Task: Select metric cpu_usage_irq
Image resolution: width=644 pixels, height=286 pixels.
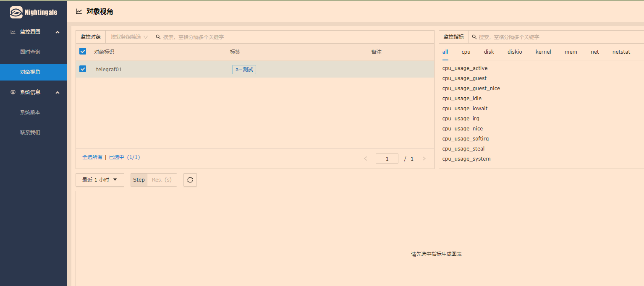Action: tap(461, 119)
